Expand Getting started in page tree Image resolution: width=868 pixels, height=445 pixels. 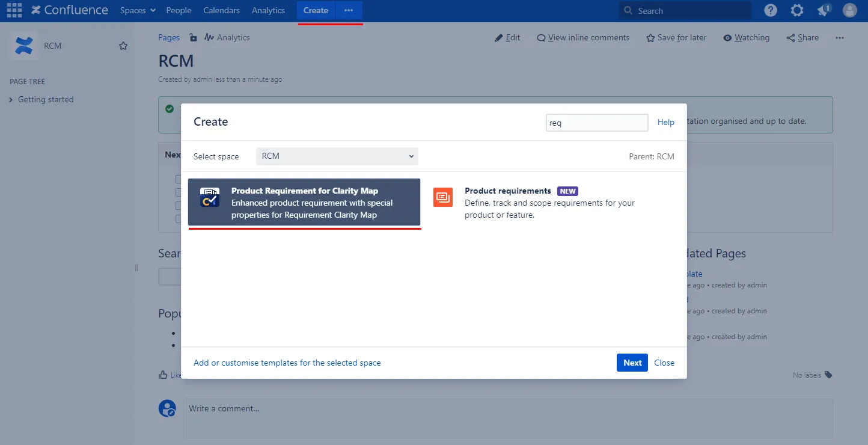pyautogui.click(x=11, y=100)
